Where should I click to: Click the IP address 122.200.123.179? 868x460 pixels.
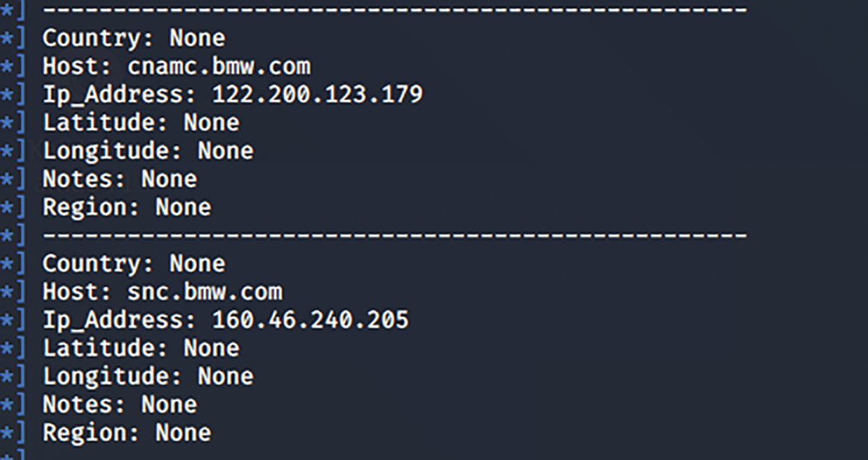pos(317,95)
